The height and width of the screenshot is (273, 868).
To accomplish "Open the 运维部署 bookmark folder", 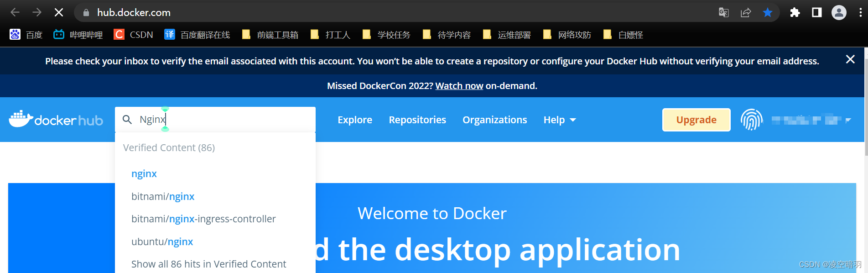I will pos(507,35).
